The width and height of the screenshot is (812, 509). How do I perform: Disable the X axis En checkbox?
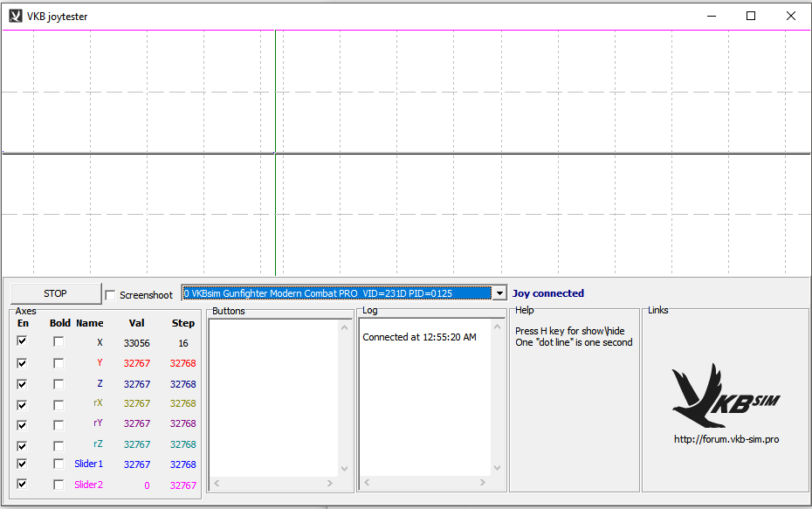point(22,341)
